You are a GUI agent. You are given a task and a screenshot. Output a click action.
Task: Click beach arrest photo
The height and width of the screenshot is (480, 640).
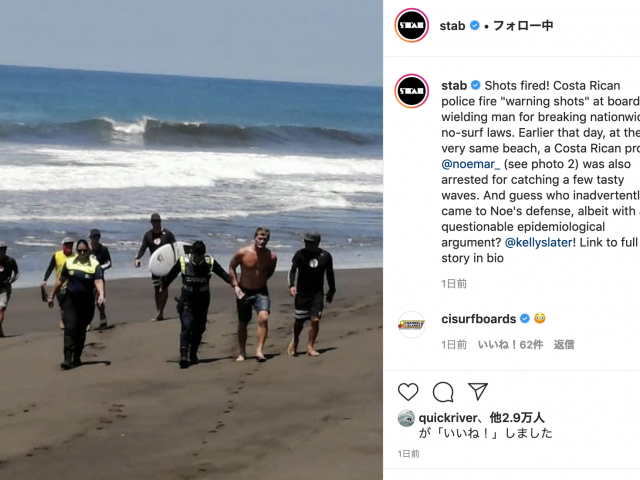[191, 240]
